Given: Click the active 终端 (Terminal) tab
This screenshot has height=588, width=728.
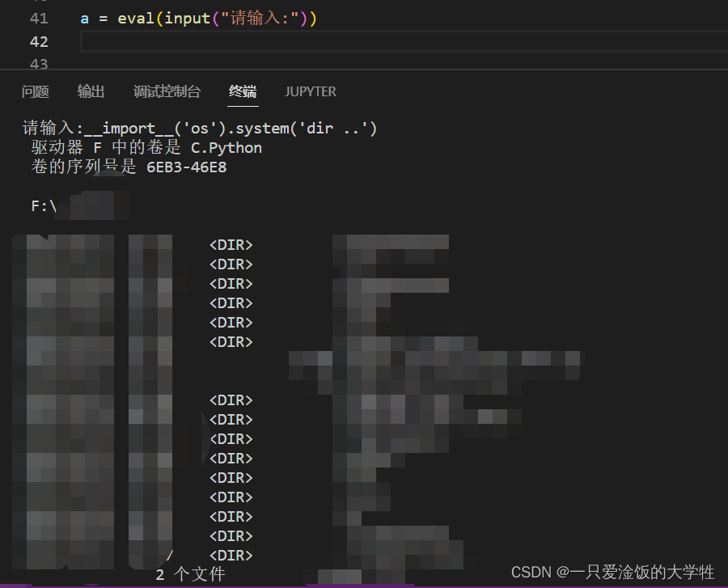Looking at the screenshot, I should tap(242, 91).
